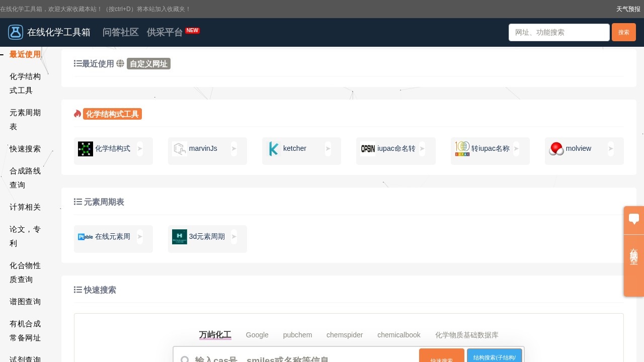Viewport: 644px width, 362px height.
Task: Expand the marvinJs card arrow
Action: click(234, 148)
